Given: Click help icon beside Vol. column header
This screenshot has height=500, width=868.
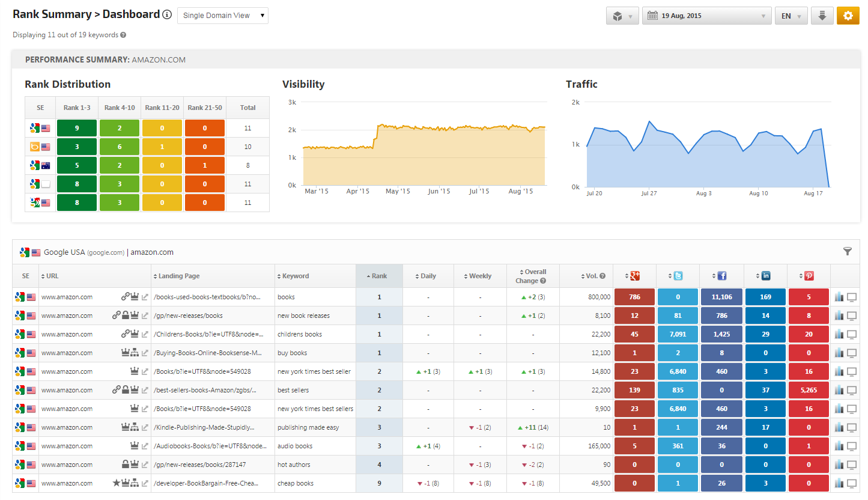Looking at the screenshot, I should 602,276.
